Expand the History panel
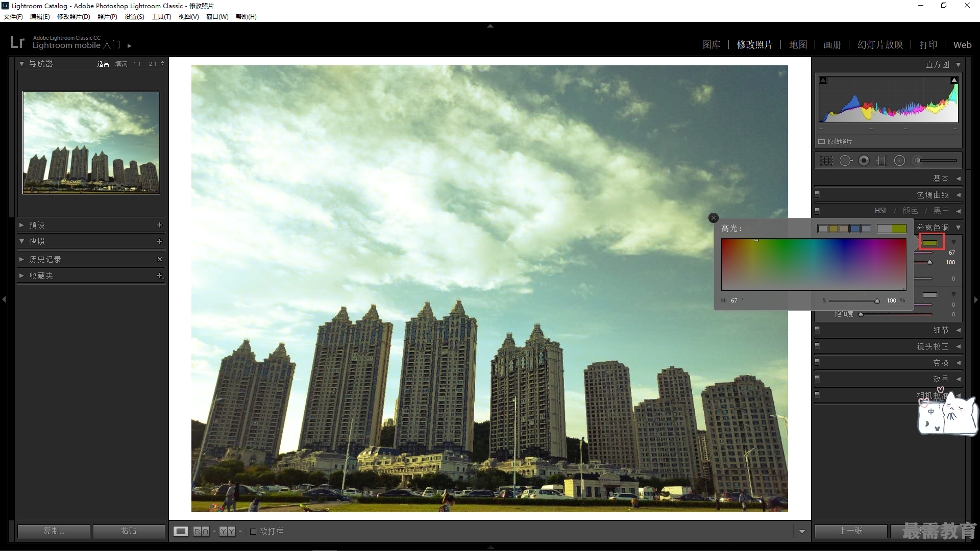This screenshot has width=980, height=551. (x=21, y=259)
